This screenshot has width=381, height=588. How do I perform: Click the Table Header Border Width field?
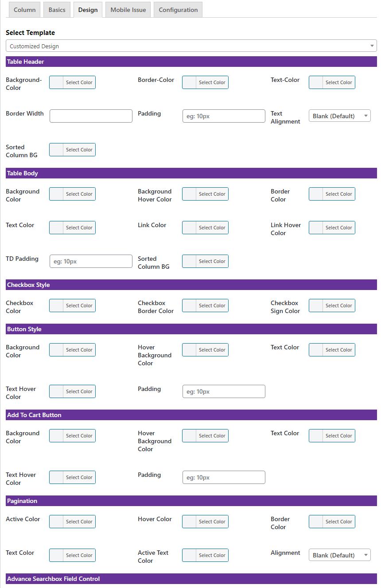(91, 116)
